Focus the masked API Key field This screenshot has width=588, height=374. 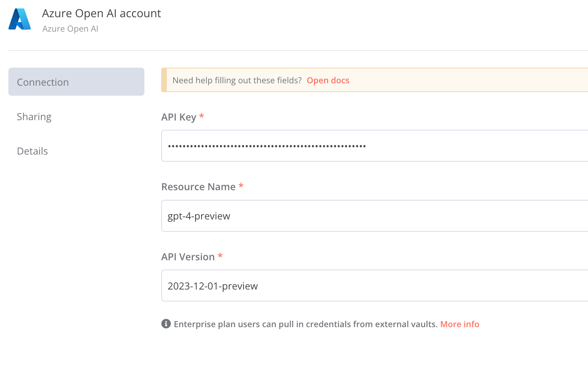[x=374, y=146]
